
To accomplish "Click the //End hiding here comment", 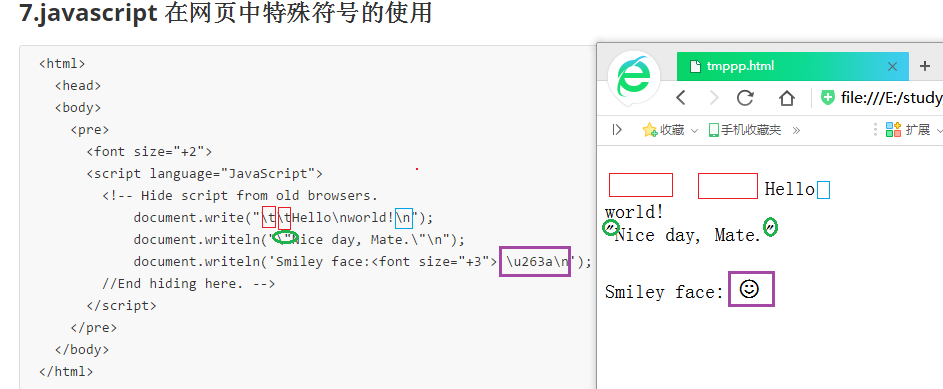I will click(x=189, y=283).
